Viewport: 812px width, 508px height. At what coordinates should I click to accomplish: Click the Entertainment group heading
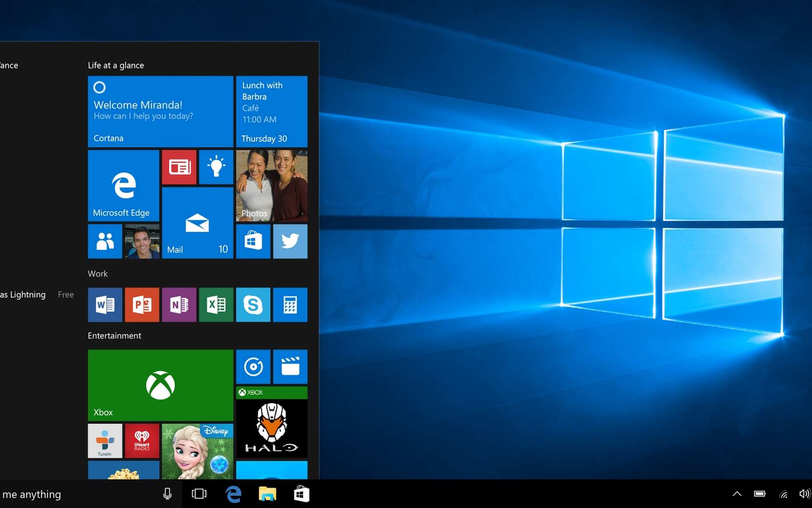coord(115,336)
